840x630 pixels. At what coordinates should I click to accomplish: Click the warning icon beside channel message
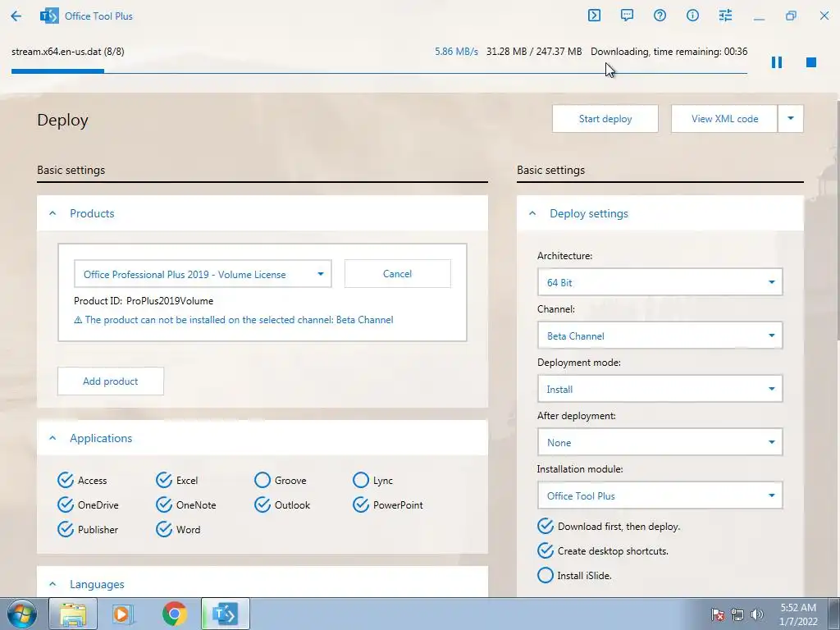(x=78, y=320)
